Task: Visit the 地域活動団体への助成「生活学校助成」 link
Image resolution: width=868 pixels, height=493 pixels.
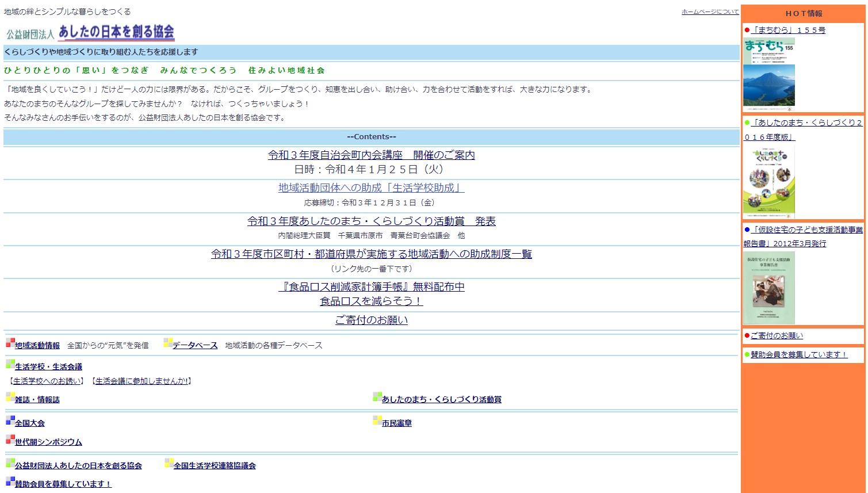Action: [371, 188]
